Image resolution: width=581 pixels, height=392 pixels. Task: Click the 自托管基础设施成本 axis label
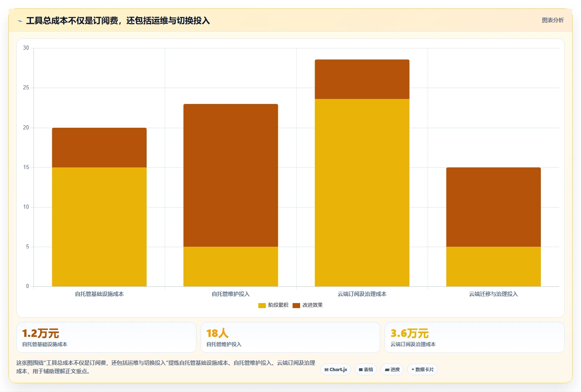pyautogui.click(x=99, y=294)
